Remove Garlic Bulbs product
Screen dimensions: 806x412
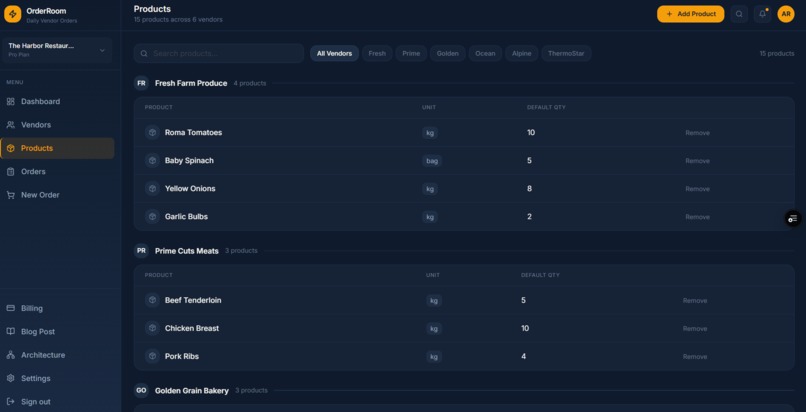point(697,217)
